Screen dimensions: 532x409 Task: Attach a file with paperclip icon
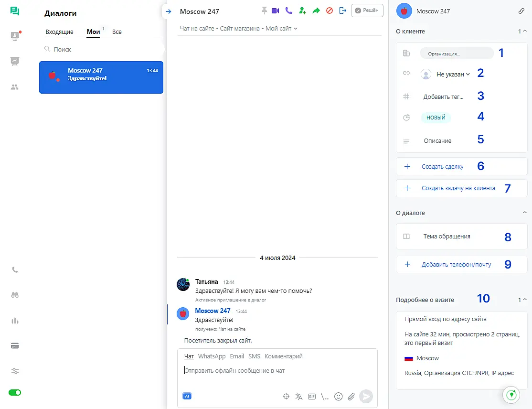[x=351, y=396]
